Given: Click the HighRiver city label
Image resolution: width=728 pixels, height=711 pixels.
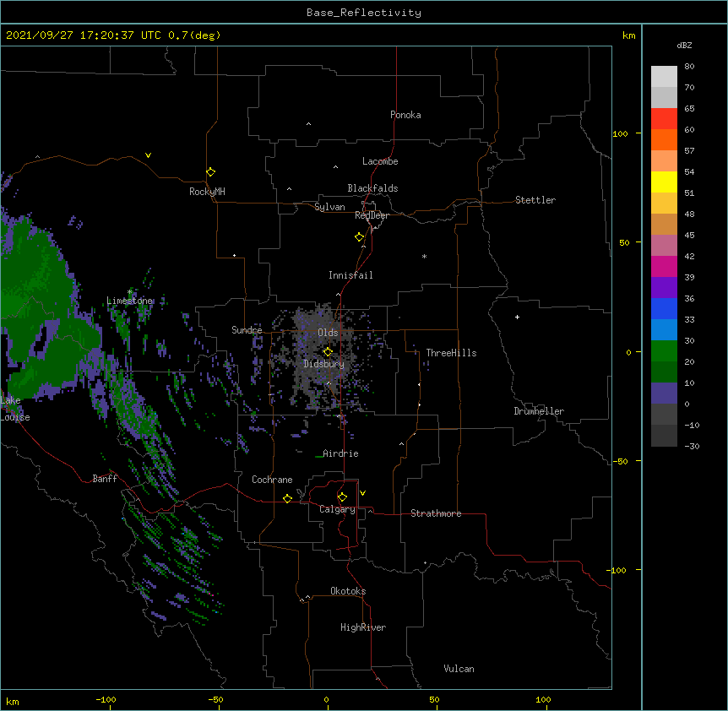Looking at the screenshot, I should pos(363,627).
